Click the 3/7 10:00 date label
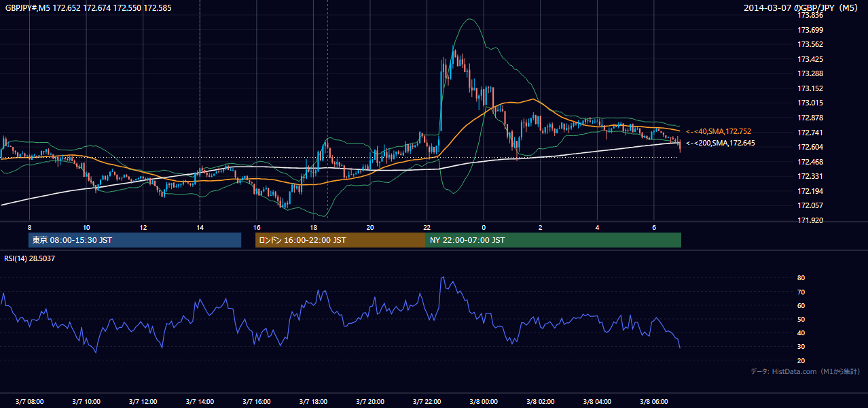The width and height of the screenshot is (868, 408). pos(86,402)
